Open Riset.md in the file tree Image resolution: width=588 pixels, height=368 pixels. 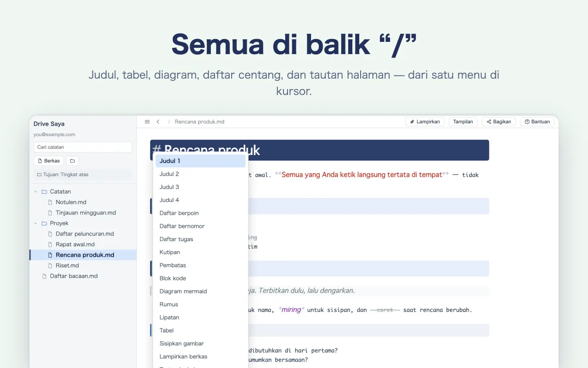coord(68,265)
